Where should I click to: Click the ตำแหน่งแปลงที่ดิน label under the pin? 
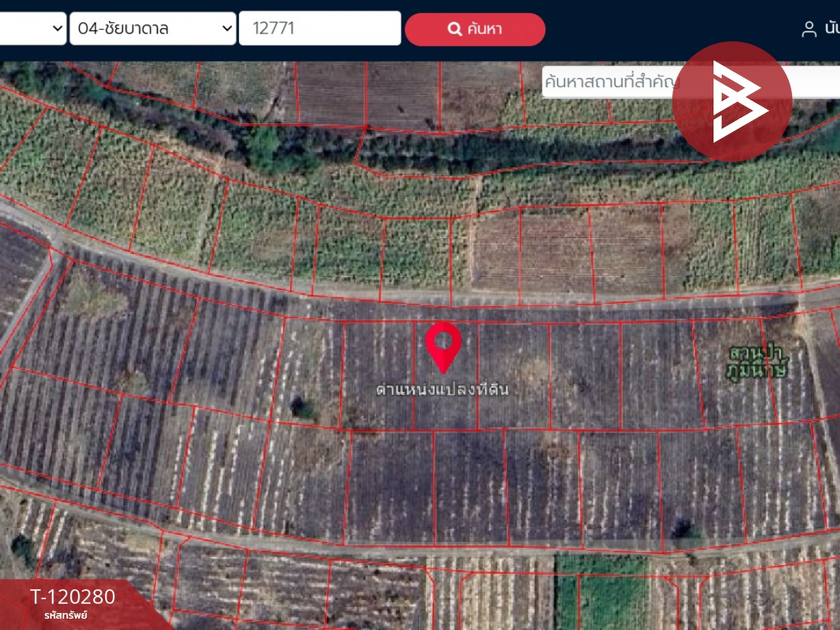click(x=442, y=389)
